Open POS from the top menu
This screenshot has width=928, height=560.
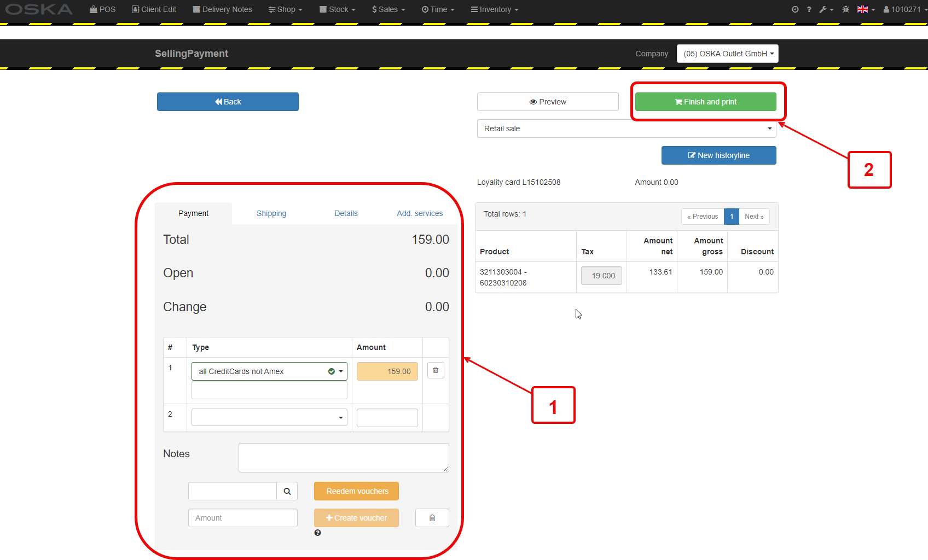click(x=103, y=9)
